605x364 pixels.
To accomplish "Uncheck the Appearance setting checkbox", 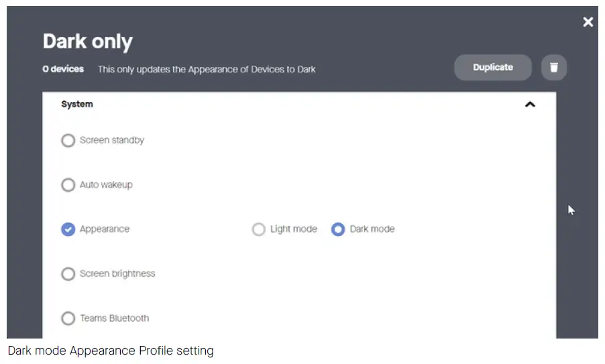I will [x=68, y=229].
